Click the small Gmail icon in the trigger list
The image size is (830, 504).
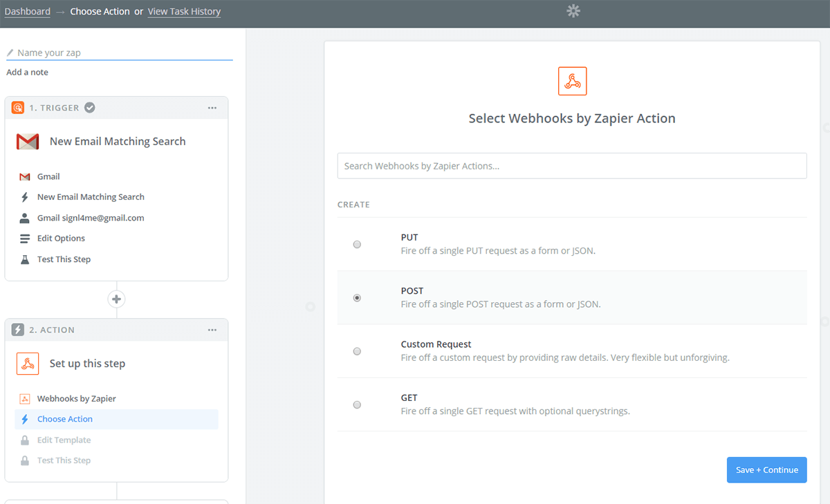[25, 176]
